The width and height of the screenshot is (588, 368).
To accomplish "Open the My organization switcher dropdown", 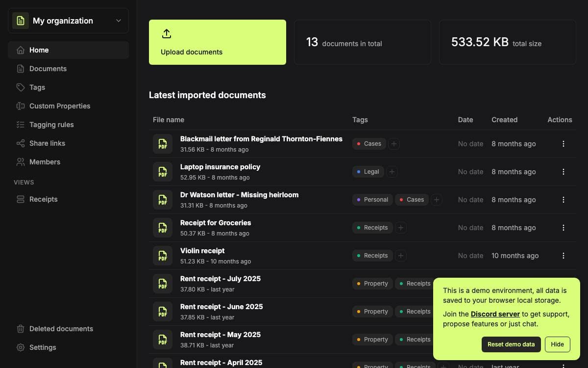I will (68, 21).
